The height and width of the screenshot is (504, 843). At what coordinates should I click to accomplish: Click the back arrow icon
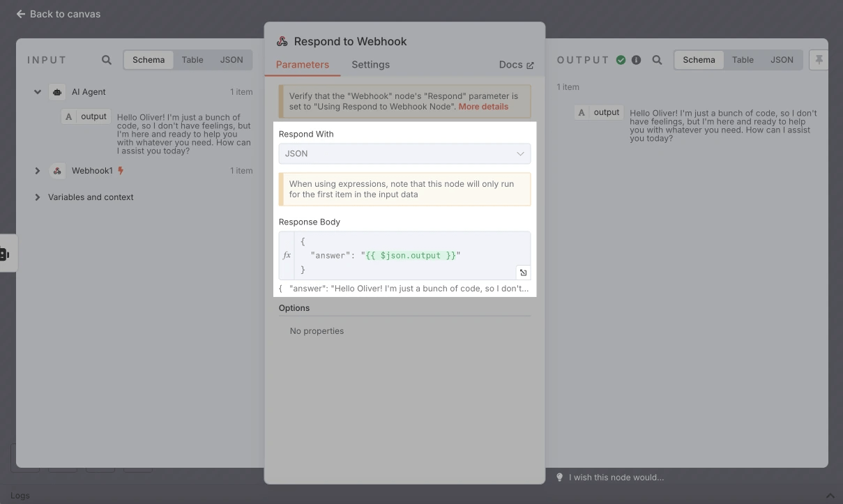click(x=21, y=14)
